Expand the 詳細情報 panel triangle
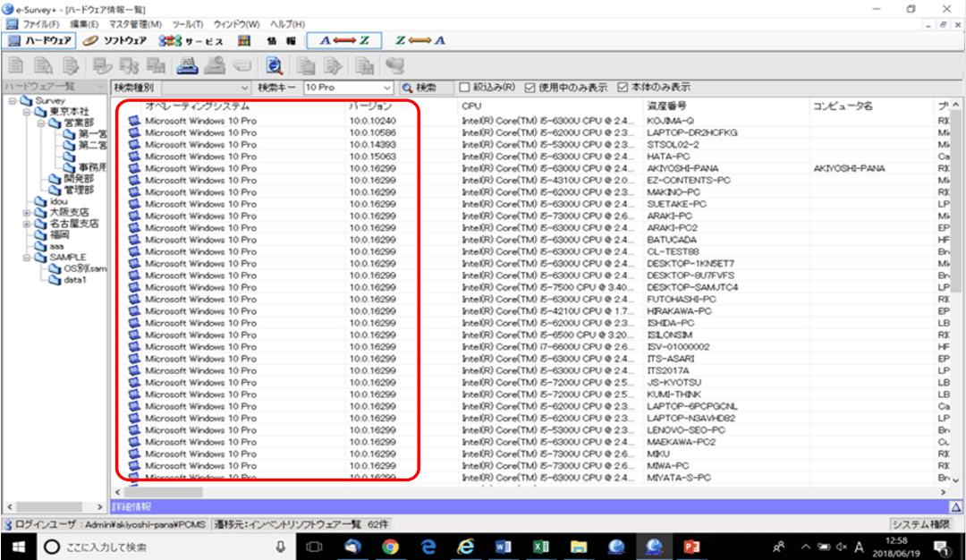This screenshot has height=560, width=966. coord(955,507)
